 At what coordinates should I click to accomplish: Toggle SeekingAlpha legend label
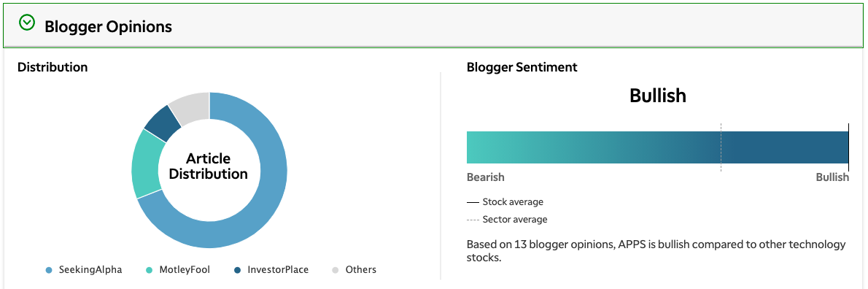pyautogui.click(x=90, y=270)
